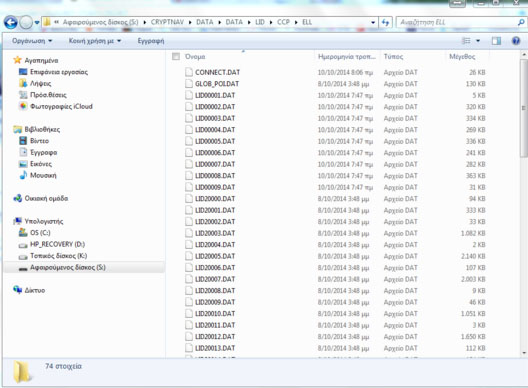This screenshot has width=528, height=388.
Task: Expand the arrow after CCP breadcrumb
Action: point(296,22)
